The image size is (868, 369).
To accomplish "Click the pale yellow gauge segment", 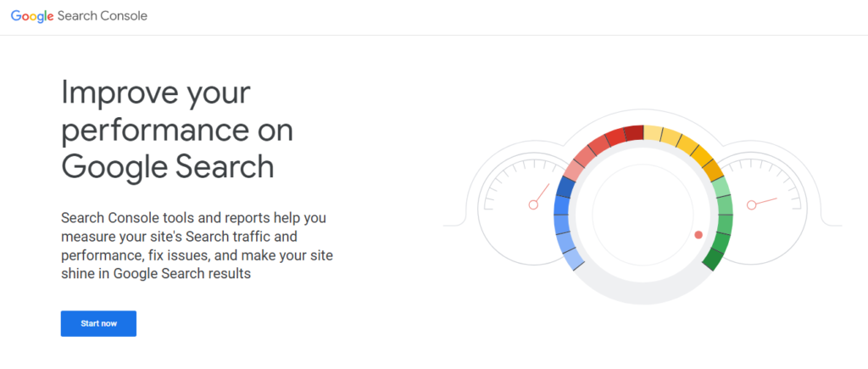I will 653,133.
